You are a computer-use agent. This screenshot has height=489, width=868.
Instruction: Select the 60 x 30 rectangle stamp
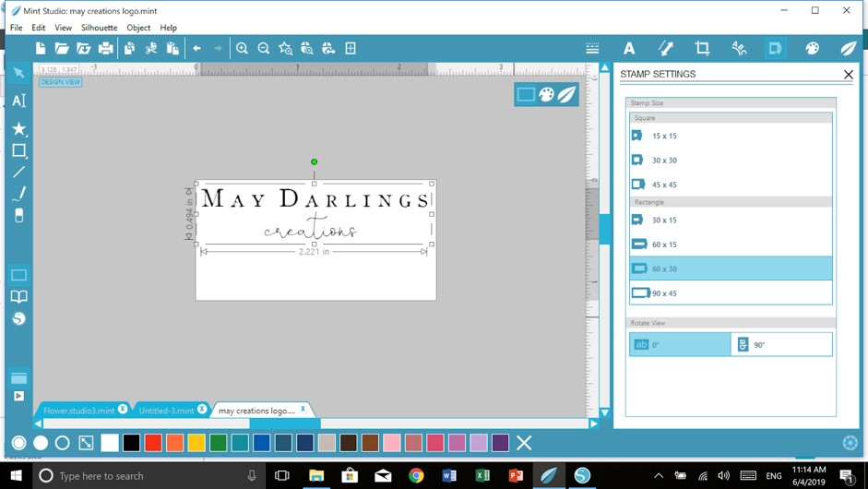coord(731,268)
